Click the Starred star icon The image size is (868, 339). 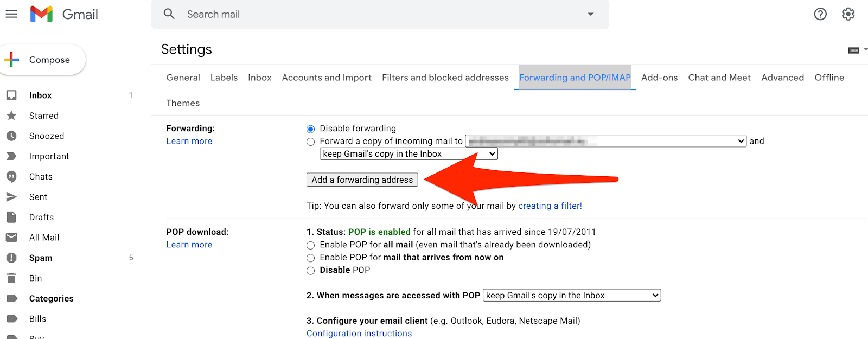11,116
